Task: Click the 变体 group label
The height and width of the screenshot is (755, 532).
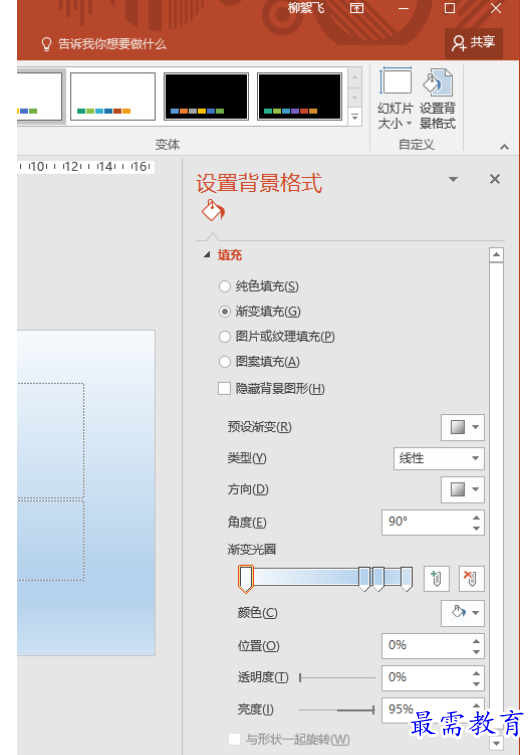Action: tap(168, 144)
